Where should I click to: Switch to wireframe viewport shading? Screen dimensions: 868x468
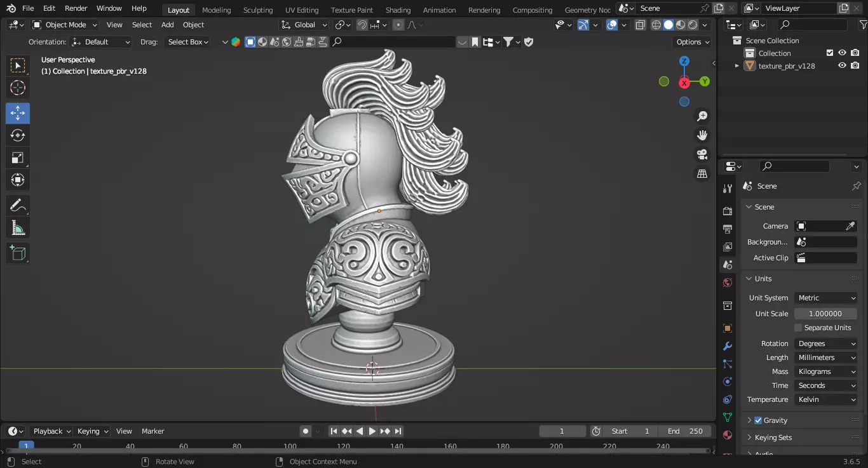656,25
